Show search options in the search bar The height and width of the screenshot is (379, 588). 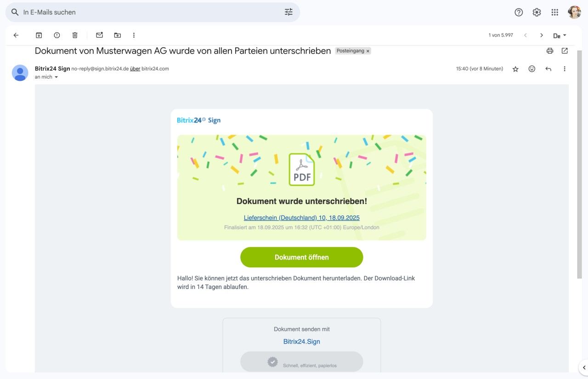[288, 12]
